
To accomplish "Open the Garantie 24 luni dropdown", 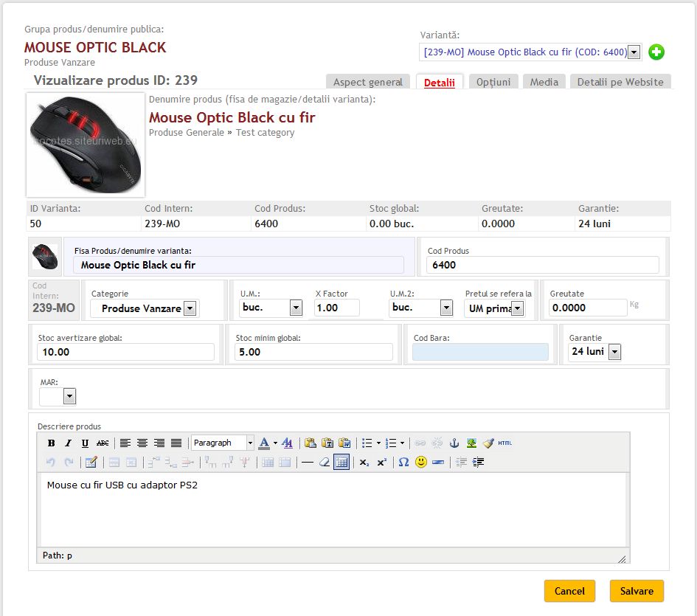I will coord(614,352).
